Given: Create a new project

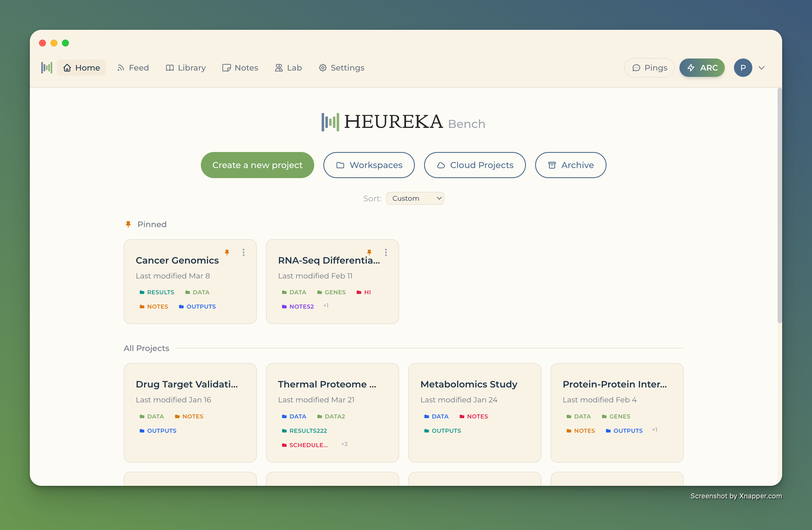Looking at the screenshot, I should tap(257, 165).
